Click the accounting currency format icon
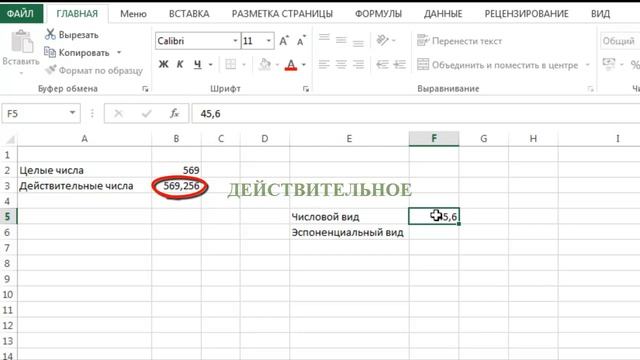Screen dimensions: 640x360 (609, 64)
